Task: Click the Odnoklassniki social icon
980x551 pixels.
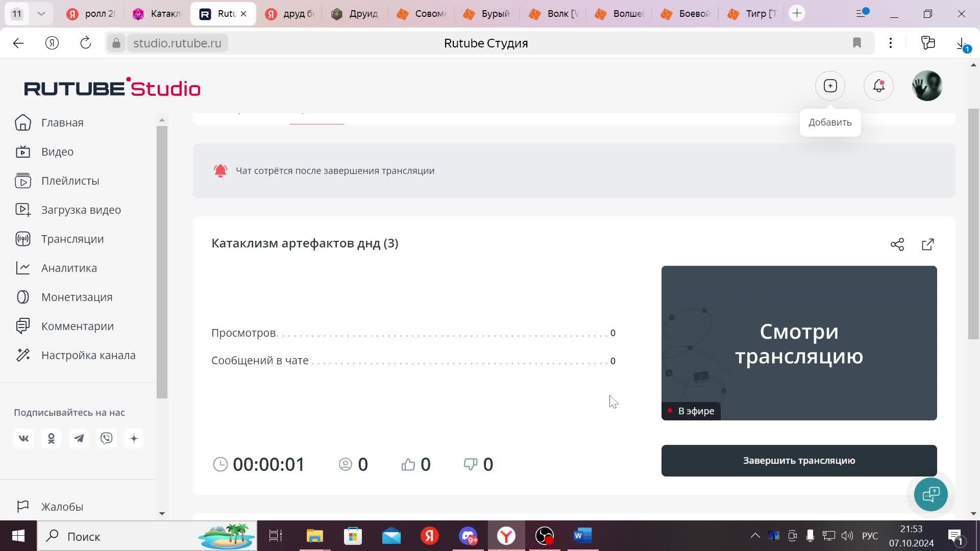Action: pos(51,438)
